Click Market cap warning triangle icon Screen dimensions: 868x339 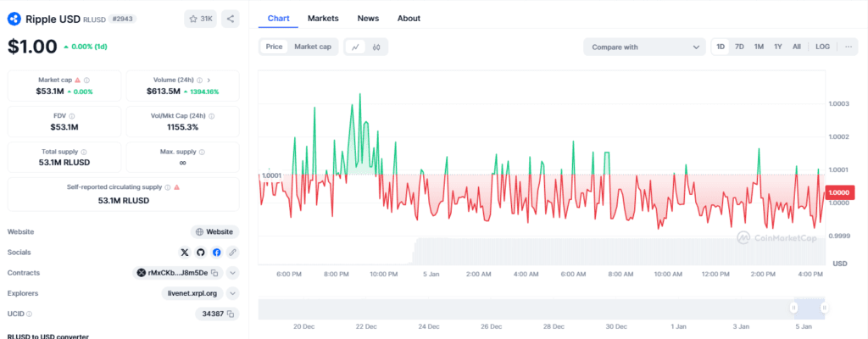77,80
